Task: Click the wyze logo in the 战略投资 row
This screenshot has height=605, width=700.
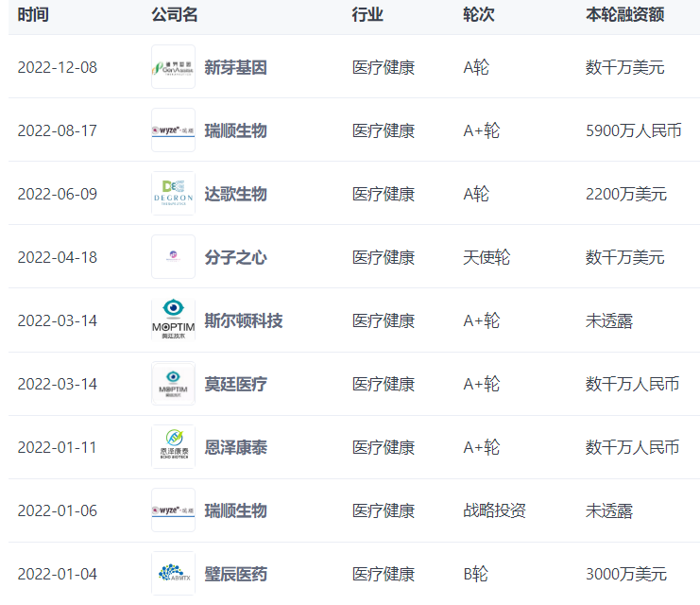Action: pyautogui.click(x=173, y=510)
